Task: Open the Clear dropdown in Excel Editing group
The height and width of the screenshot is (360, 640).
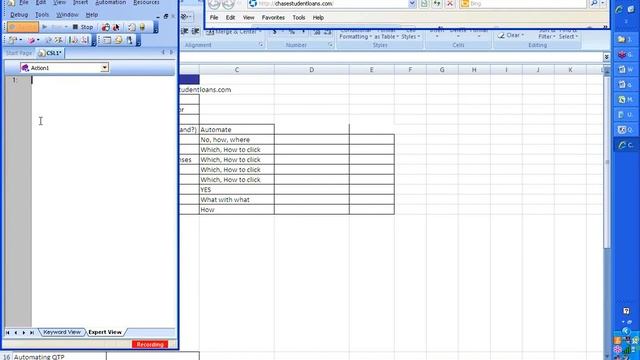Action: point(510,36)
